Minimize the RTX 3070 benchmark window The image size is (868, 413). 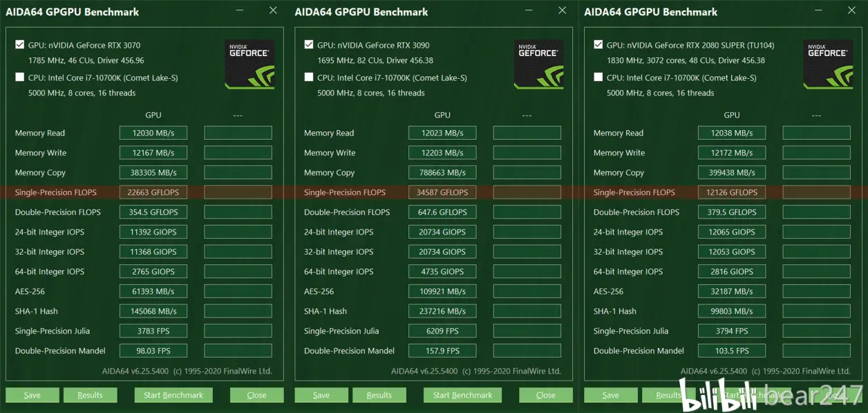[239, 11]
